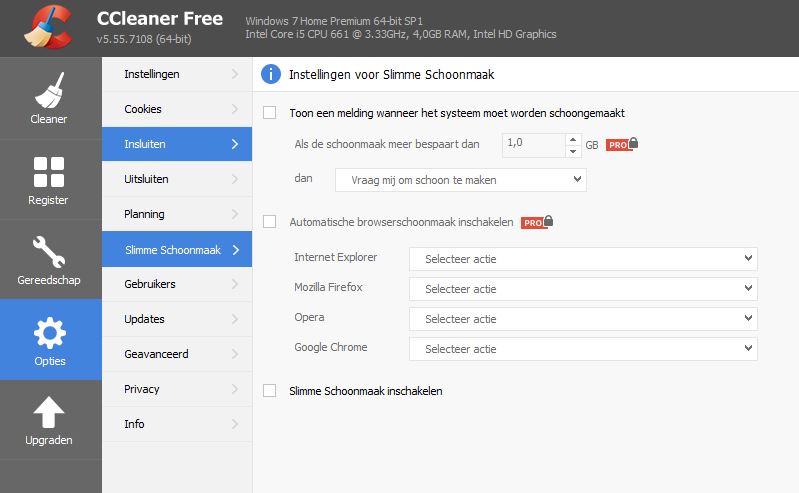
Task: Open the Planning menu item
Action: tap(176, 214)
